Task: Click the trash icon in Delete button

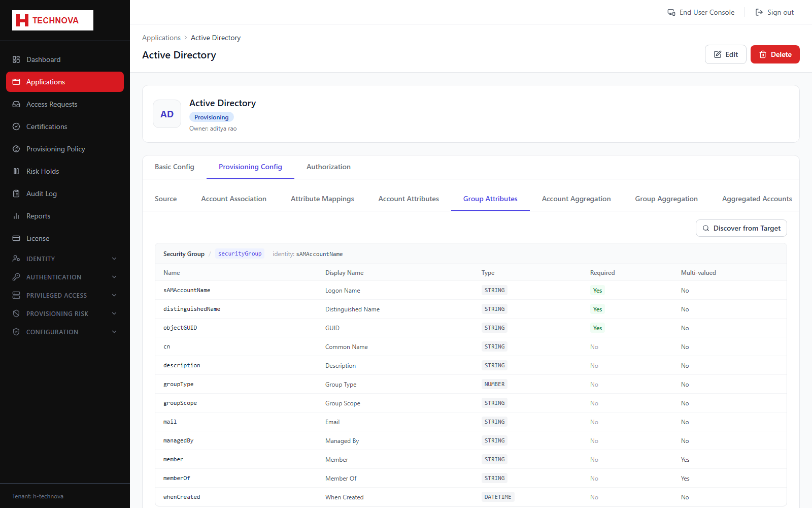Action: (763, 54)
